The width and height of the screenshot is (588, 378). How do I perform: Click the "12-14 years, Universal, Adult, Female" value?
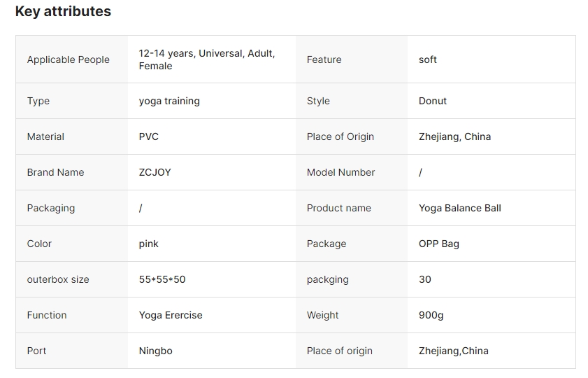[x=207, y=59]
